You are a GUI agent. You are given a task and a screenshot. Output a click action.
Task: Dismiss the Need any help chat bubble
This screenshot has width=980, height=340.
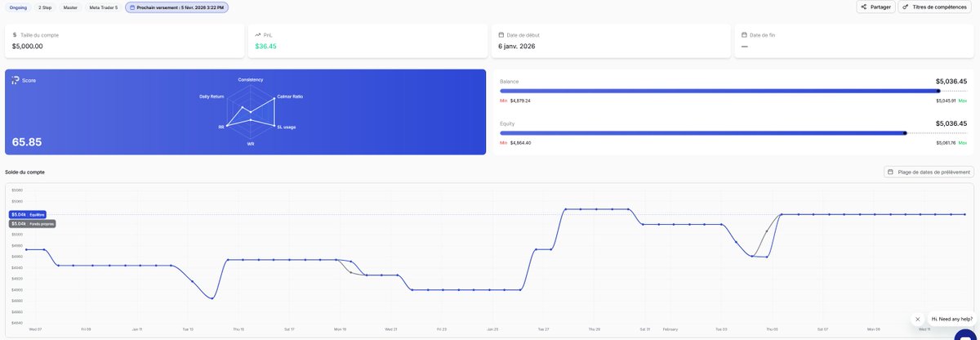(x=918, y=319)
